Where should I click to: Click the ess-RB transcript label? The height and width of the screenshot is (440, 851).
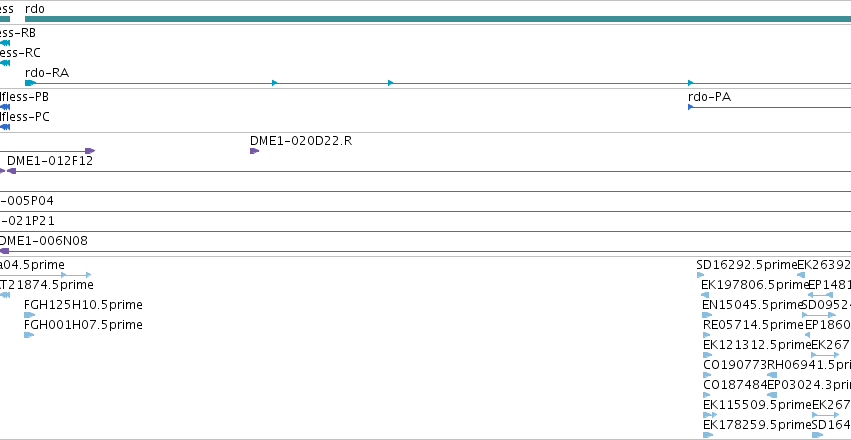[x=18, y=33]
